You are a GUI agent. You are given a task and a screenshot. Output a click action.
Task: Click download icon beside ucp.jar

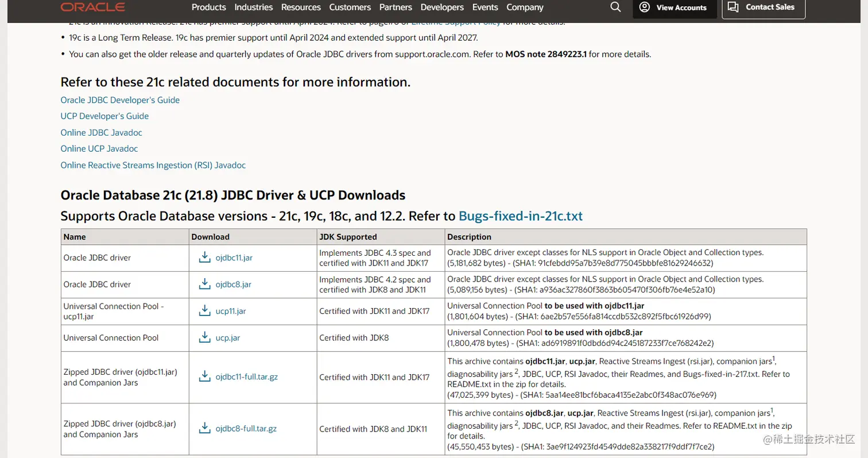coord(204,337)
